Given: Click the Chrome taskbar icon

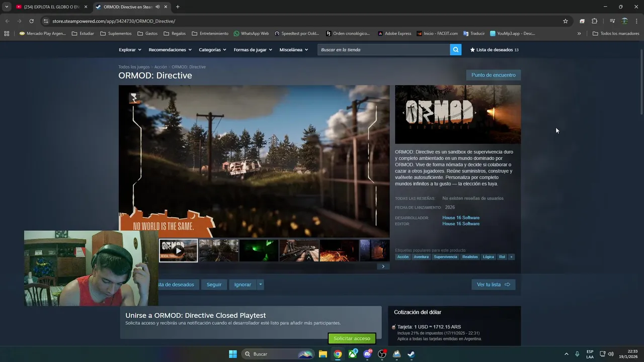Looking at the screenshot, I should (x=338, y=354).
